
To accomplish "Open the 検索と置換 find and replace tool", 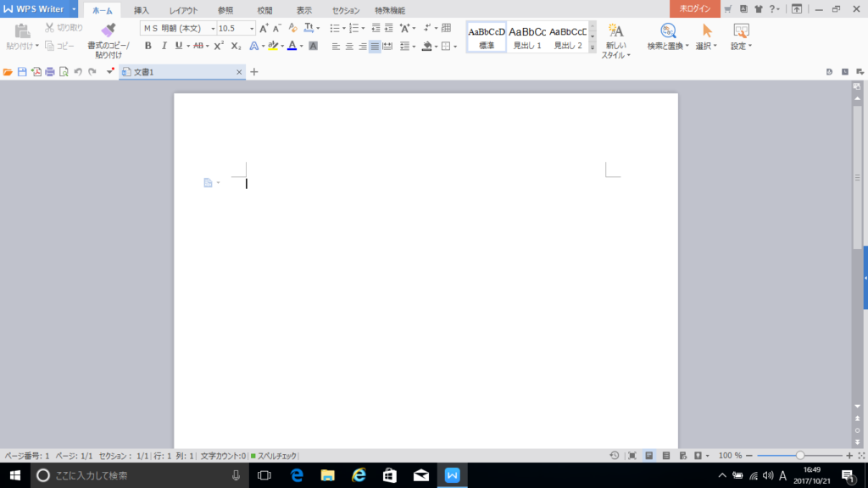I will point(667,36).
